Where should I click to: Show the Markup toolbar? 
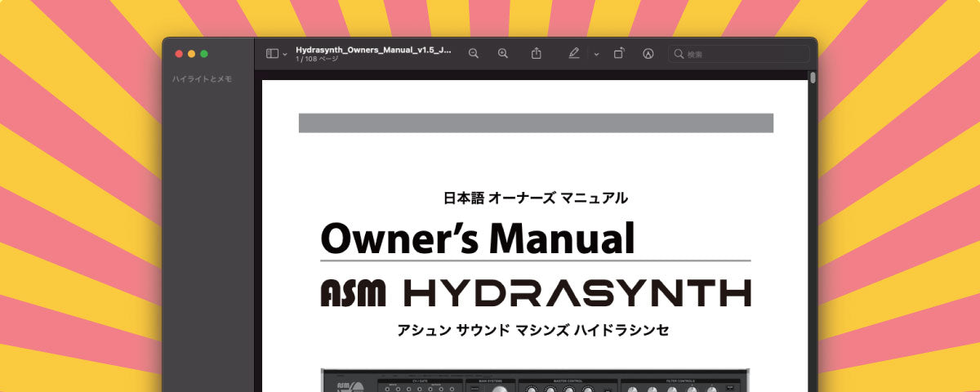coord(648,54)
